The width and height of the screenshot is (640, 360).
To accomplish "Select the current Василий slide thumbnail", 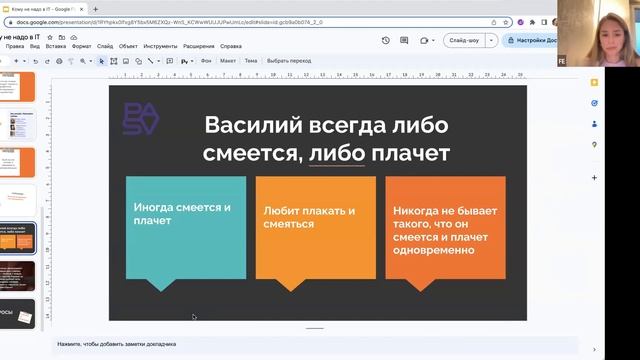I will [18, 238].
